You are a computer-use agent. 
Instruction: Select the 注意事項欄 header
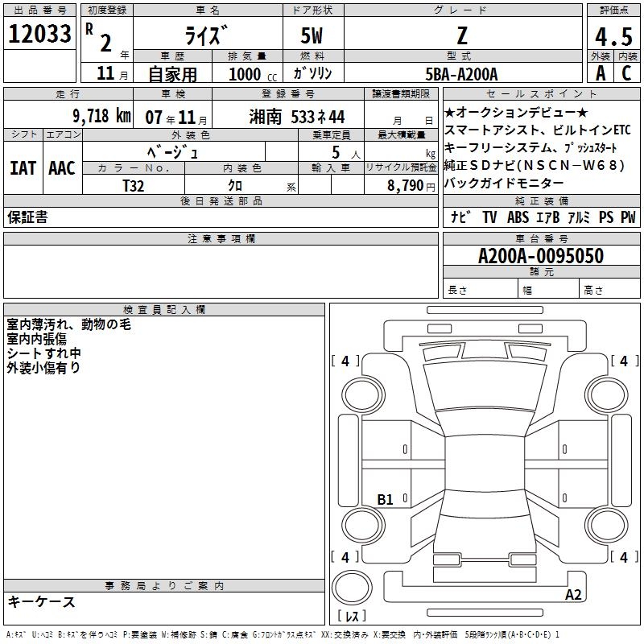221,238
